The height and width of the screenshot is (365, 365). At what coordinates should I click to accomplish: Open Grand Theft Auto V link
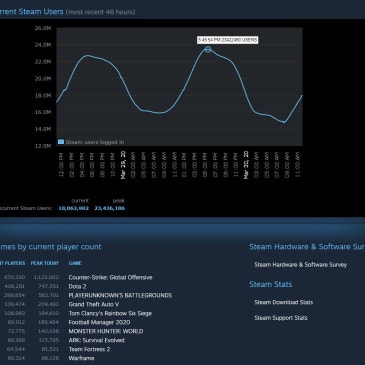pos(94,304)
